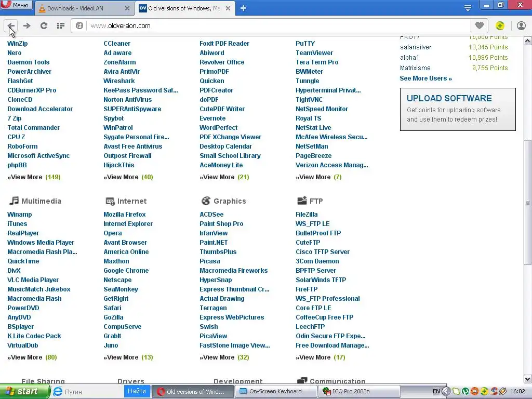This screenshot has height=399, width=532.
Task: Click the vertical scrollbar thumb
Action: (528, 203)
